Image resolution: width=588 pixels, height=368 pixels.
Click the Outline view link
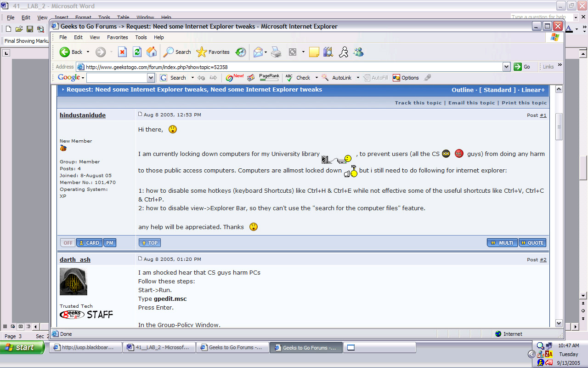(x=463, y=90)
